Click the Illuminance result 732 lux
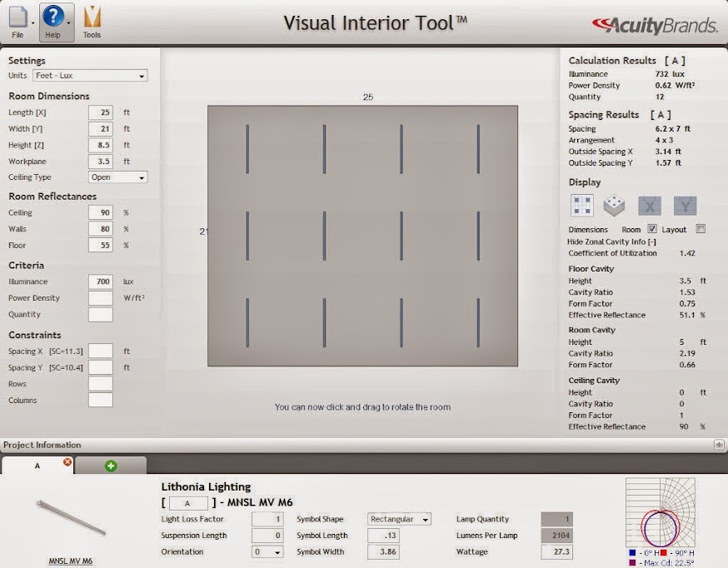Image resolution: width=728 pixels, height=568 pixels. pyautogui.click(x=670, y=74)
